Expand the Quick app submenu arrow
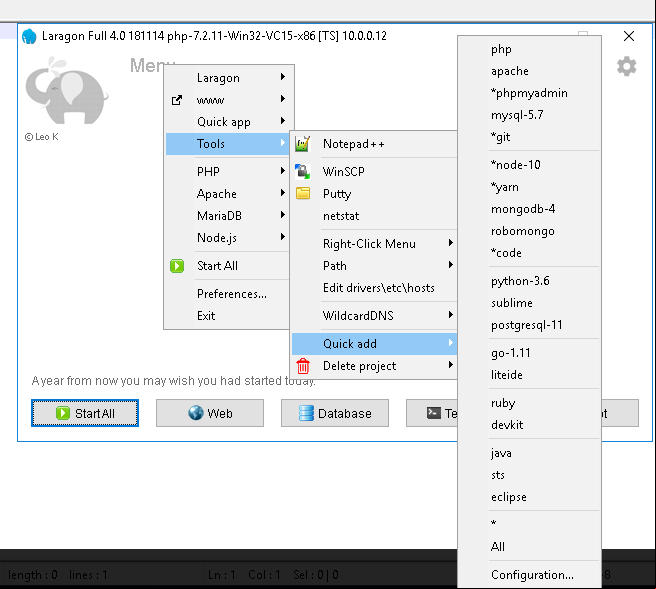656x589 pixels. click(x=283, y=120)
